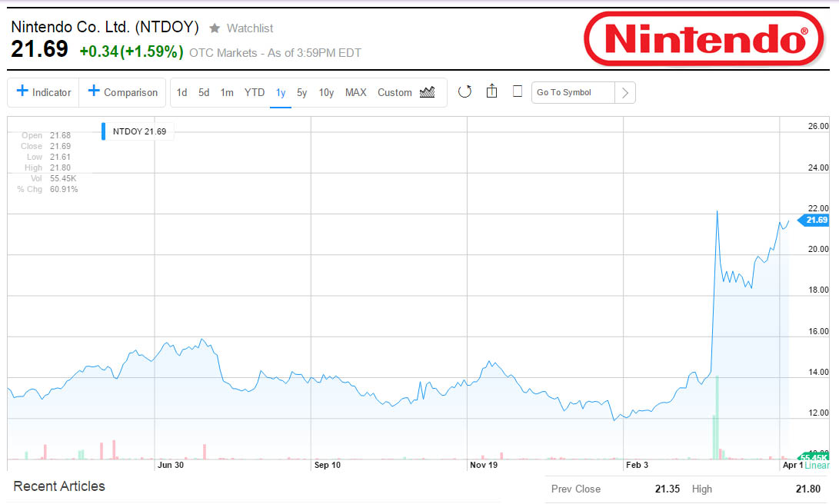Image resolution: width=839 pixels, height=504 pixels.
Task: Click the Sep 10 date label
Action: pos(328,465)
